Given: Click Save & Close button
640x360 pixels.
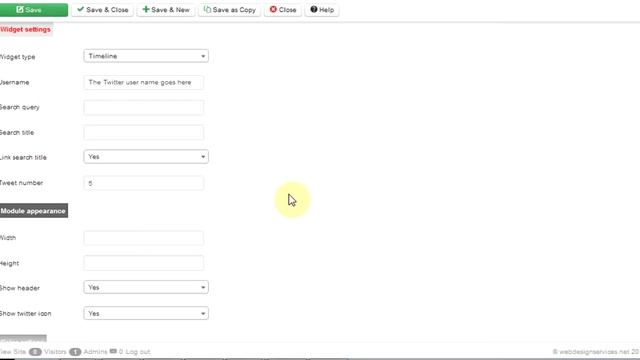Looking at the screenshot, I should [102, 10].
